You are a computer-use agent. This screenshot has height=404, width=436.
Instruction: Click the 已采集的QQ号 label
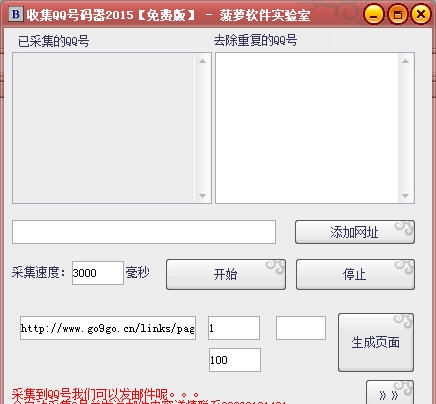point(54,41)
